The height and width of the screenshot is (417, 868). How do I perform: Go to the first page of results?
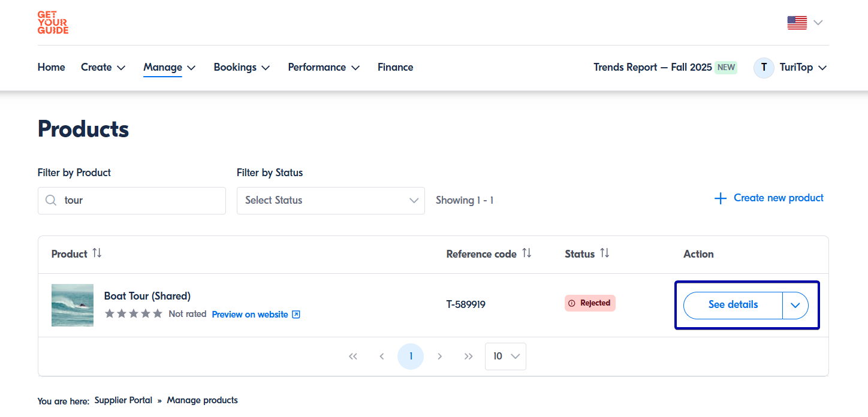pos(353,356)
